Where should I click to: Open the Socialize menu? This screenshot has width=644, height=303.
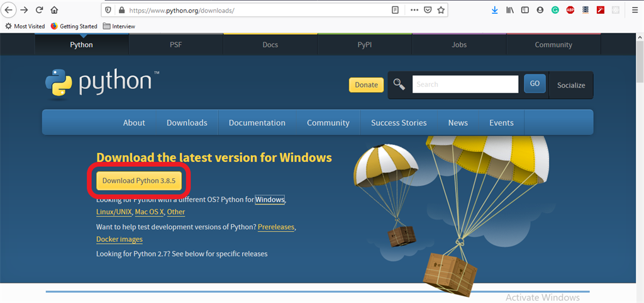pyautogui.click(x=571, y=85)
